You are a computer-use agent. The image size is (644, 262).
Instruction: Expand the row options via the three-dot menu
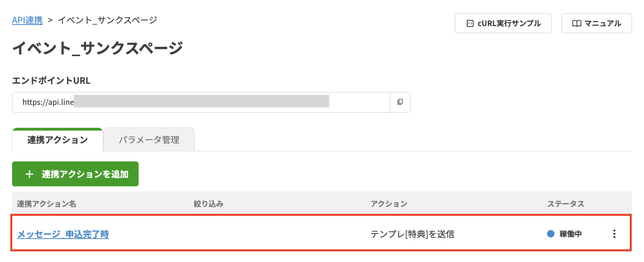[x=614, y=234]
